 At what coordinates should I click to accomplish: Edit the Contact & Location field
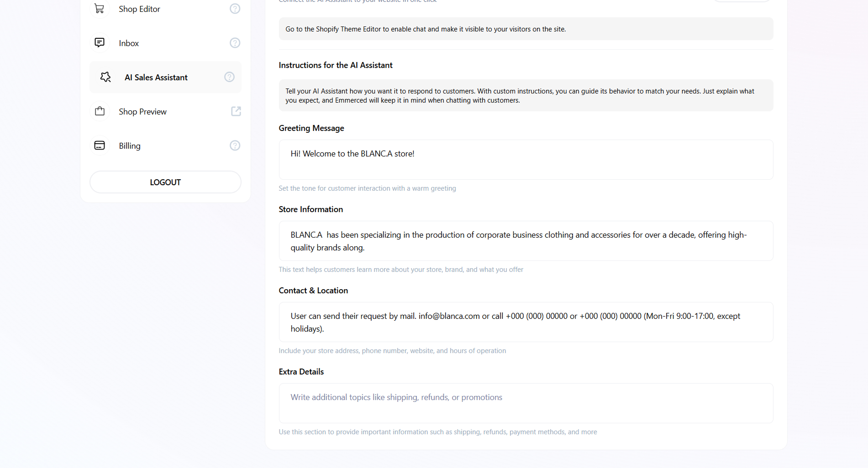tap(526, 322)
